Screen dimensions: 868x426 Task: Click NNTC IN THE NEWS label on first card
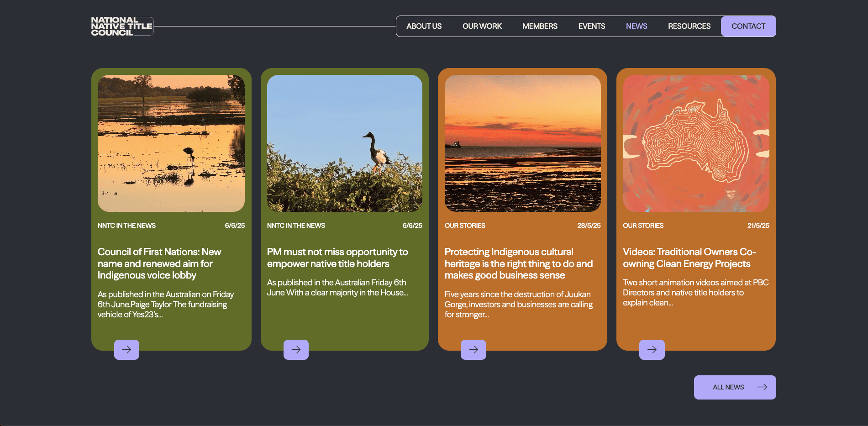(x=126, y=226)
